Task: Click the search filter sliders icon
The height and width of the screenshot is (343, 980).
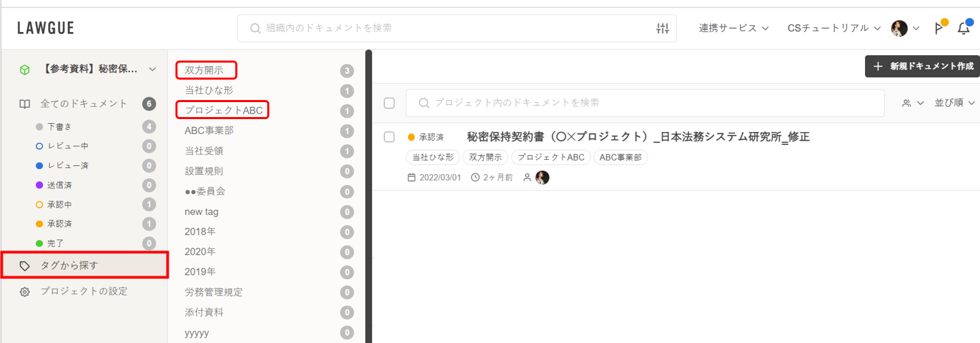Action: point(662,29)
